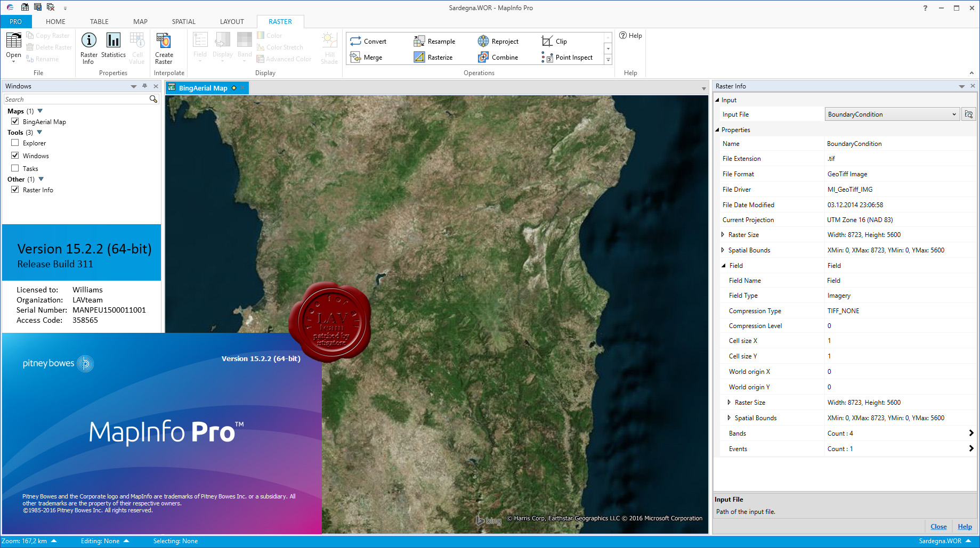The width and height of the screenshot is (980, 548).
Task: Click the title bar help question mark
Action: (x=925, y=7)
